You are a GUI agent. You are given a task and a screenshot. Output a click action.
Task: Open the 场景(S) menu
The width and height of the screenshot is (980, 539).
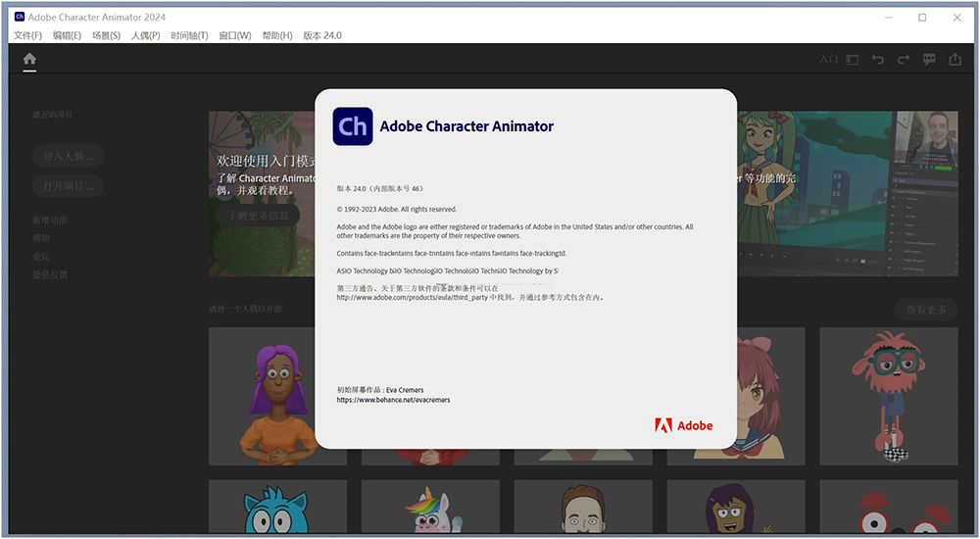coord(106,35)
